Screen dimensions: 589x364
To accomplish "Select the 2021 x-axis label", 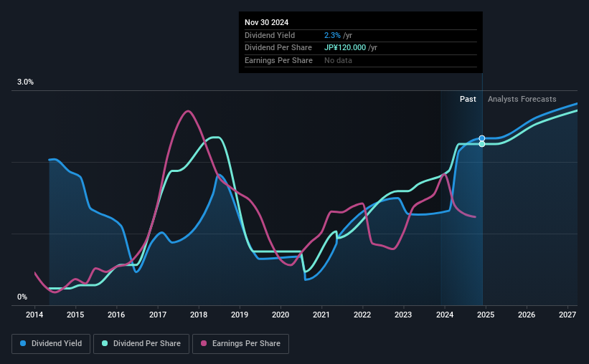I will pos(321,315).
